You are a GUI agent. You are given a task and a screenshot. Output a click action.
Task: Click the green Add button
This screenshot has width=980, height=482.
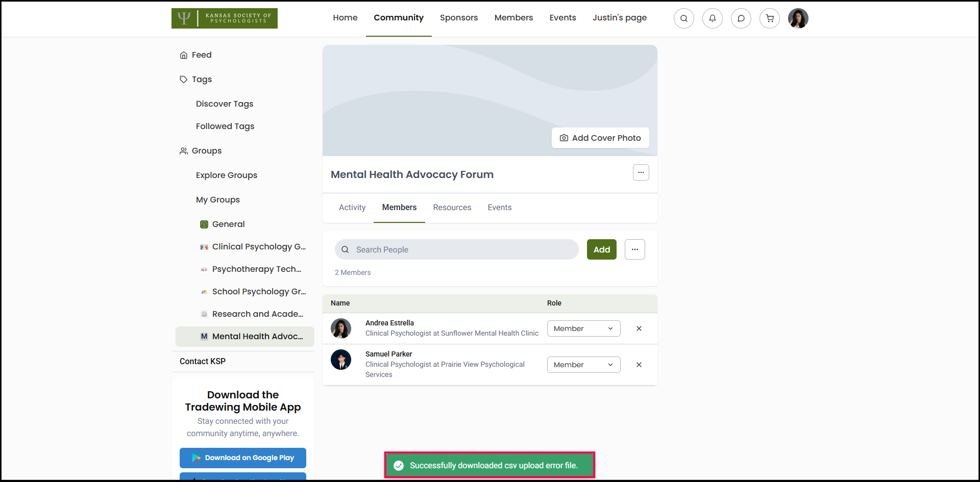pos(601,249)
